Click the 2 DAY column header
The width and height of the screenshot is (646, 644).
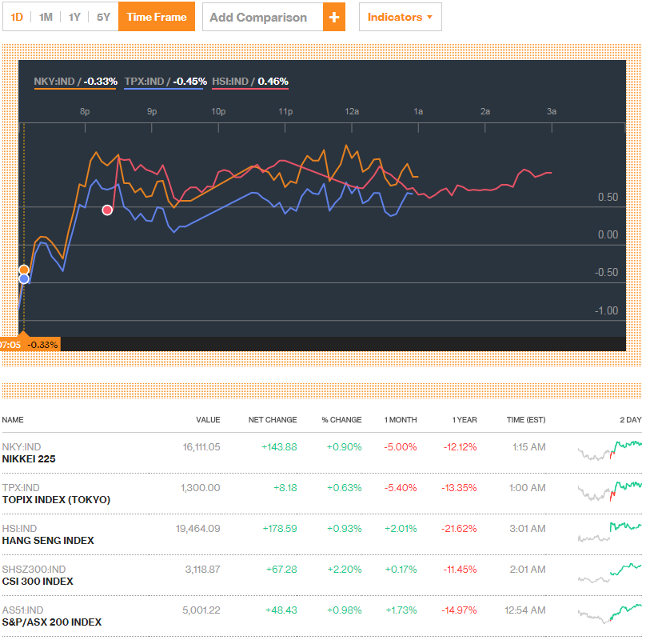point(631,420)
